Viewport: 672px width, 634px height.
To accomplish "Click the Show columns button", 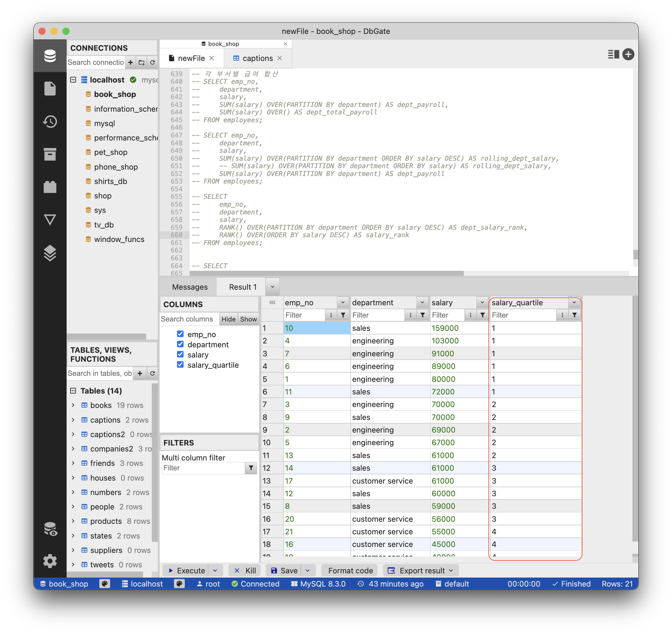I will [x=248, y=319].
